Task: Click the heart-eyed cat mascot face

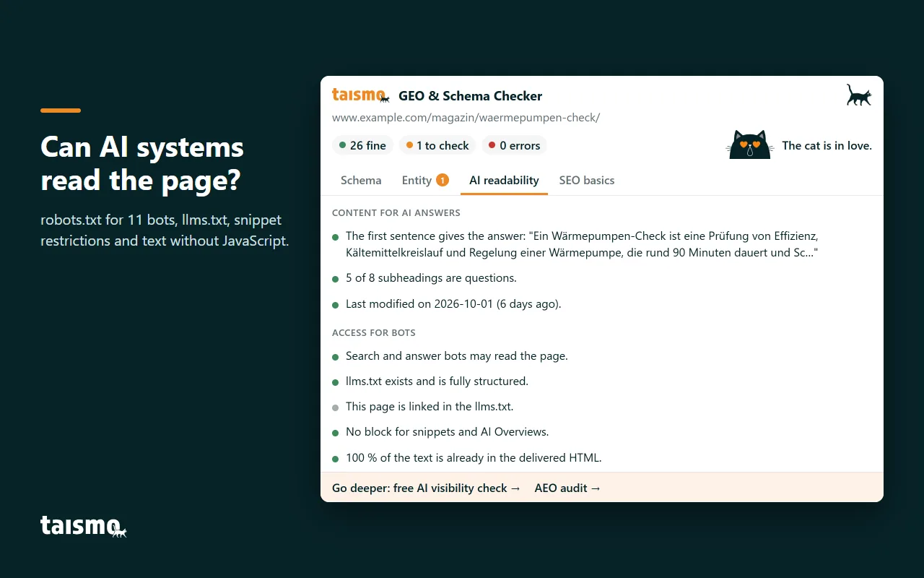Action: tap(750, 145)
